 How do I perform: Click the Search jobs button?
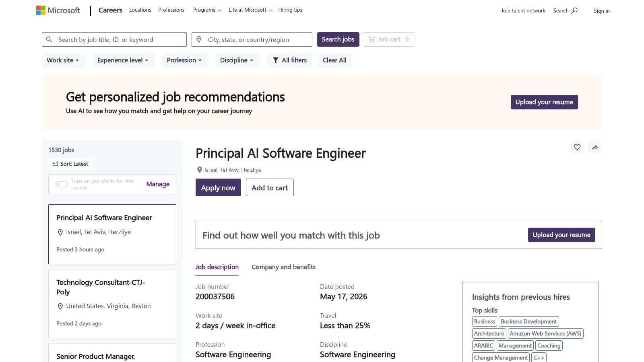(x=338, y=39)
